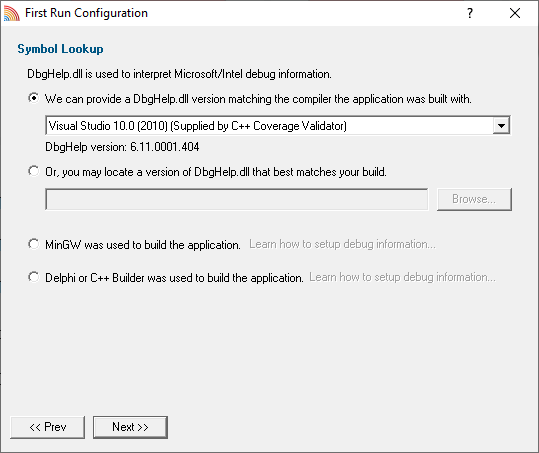Click the 'DbgHelp version: 6.11.0001.404' label

(122, 147)
